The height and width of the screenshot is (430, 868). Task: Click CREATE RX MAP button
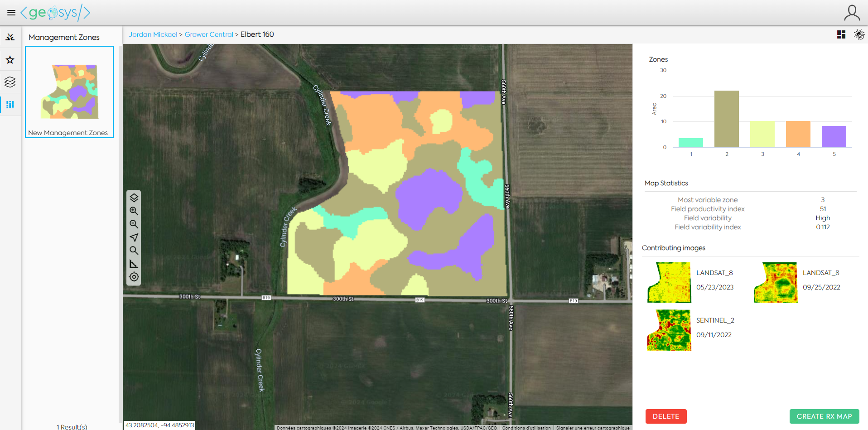824,416
